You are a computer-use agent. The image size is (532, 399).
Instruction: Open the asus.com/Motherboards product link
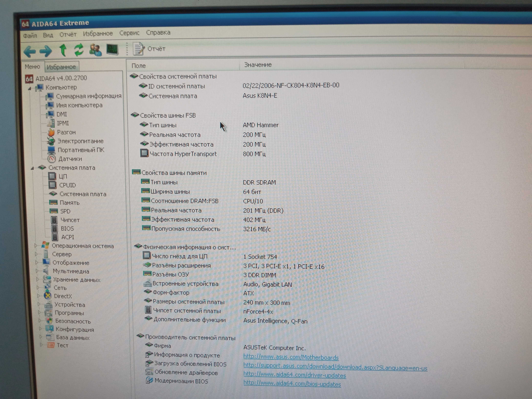click(x=291, y=358)
